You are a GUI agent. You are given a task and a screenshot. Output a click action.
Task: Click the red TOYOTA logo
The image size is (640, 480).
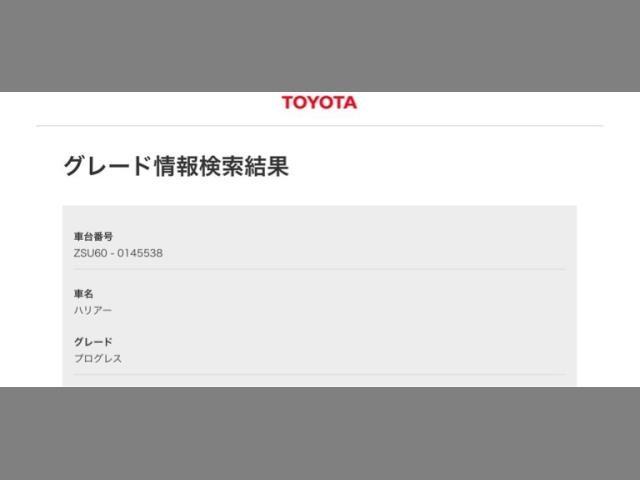[319, 102]
